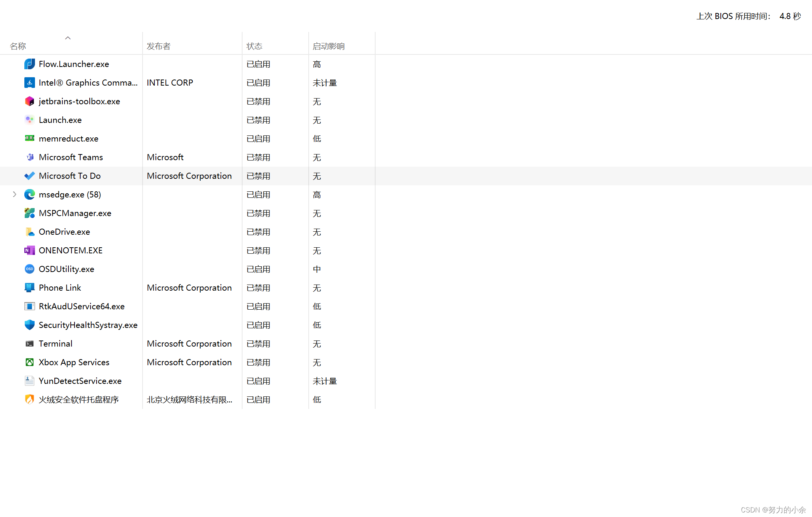Click the SecurityHealthSystray.exe shield icon
Image resolution: width=812 pixels, height=517 pixels.
pyautogui.click(x=29, y=325)
